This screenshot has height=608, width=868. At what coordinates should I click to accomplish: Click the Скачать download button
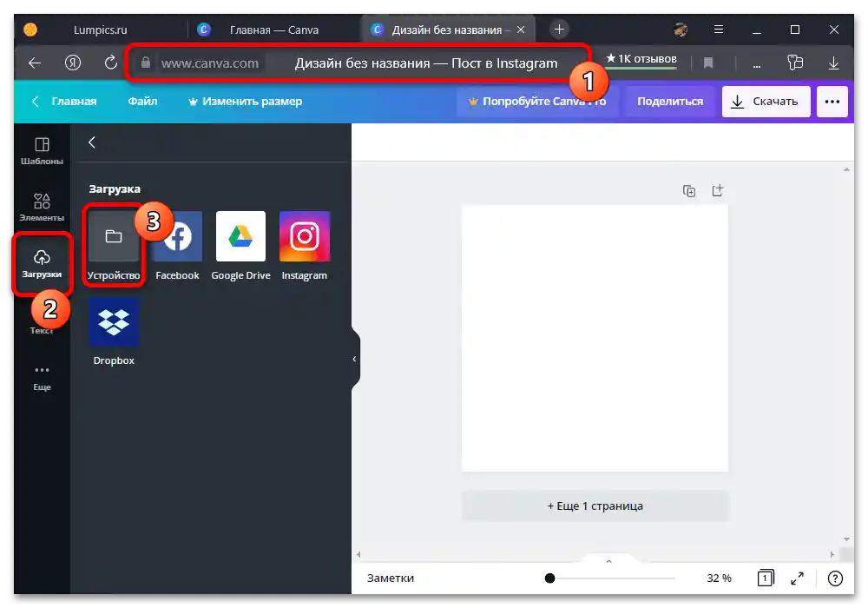pos(766,102)
